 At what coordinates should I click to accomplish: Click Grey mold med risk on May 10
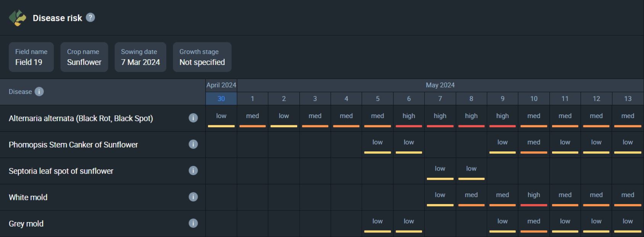point(534,224)
